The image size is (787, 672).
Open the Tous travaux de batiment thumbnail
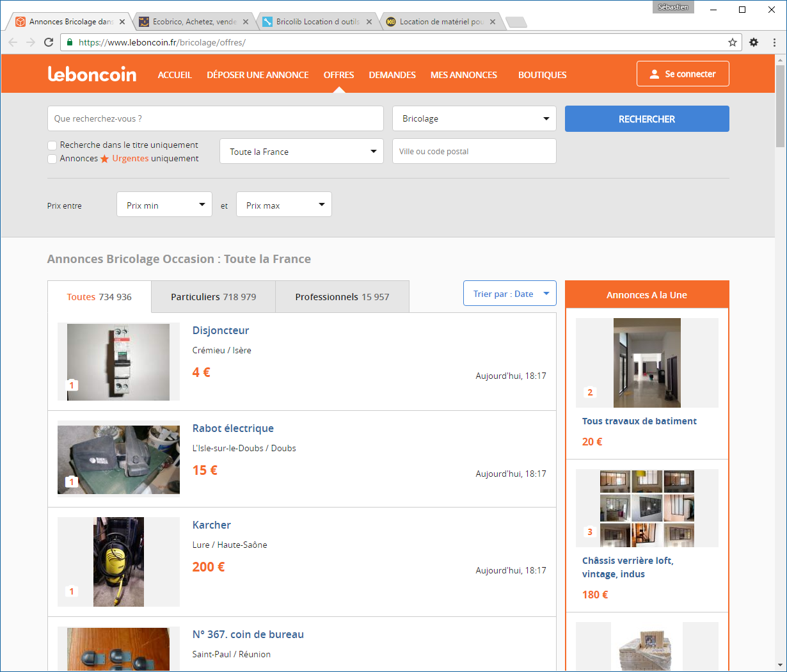click(x=647, y=363)
